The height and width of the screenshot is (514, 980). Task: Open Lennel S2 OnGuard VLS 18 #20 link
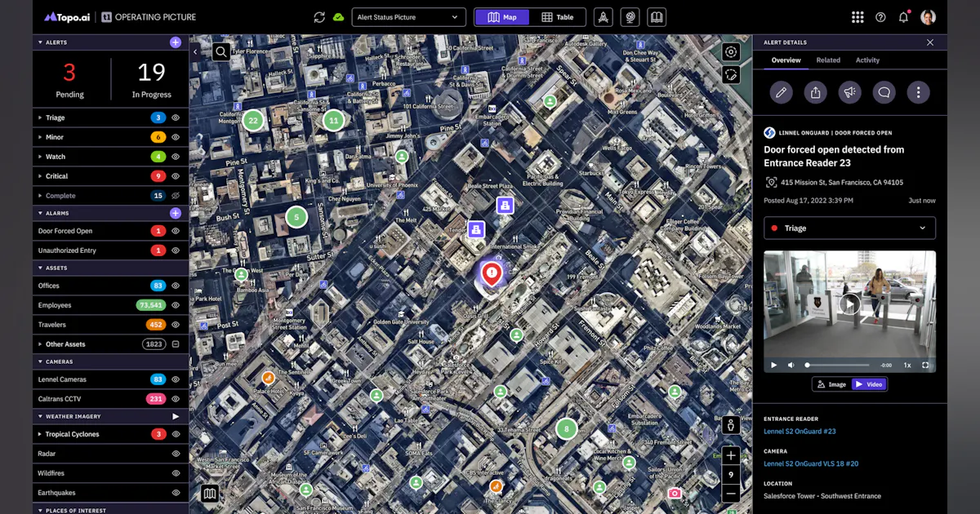(x=811, y=464)
